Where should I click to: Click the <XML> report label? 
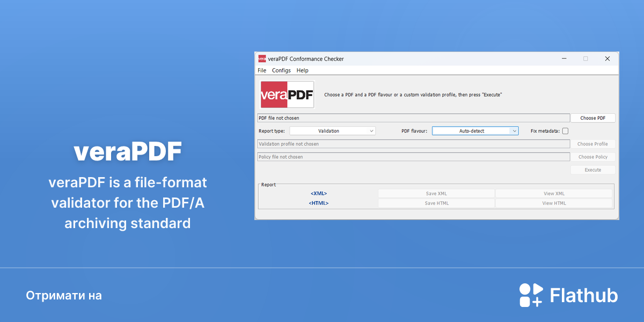(x=318, y=194)
